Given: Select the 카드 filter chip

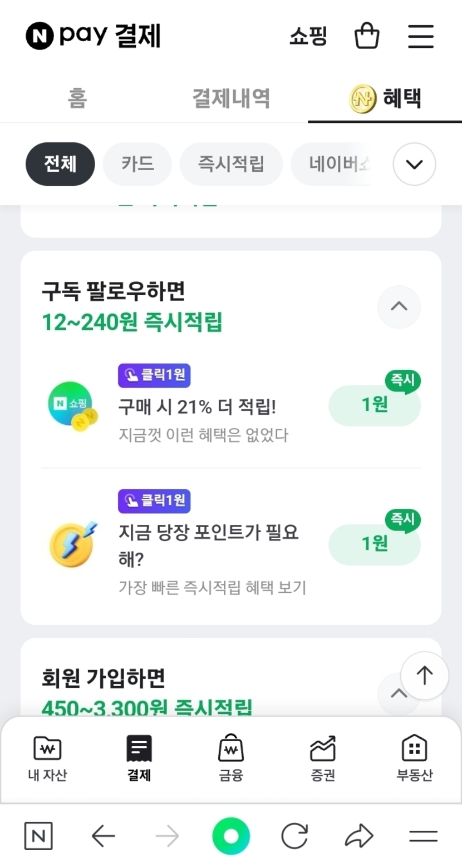Looking at the screenshot, I should tap(137, 164).
